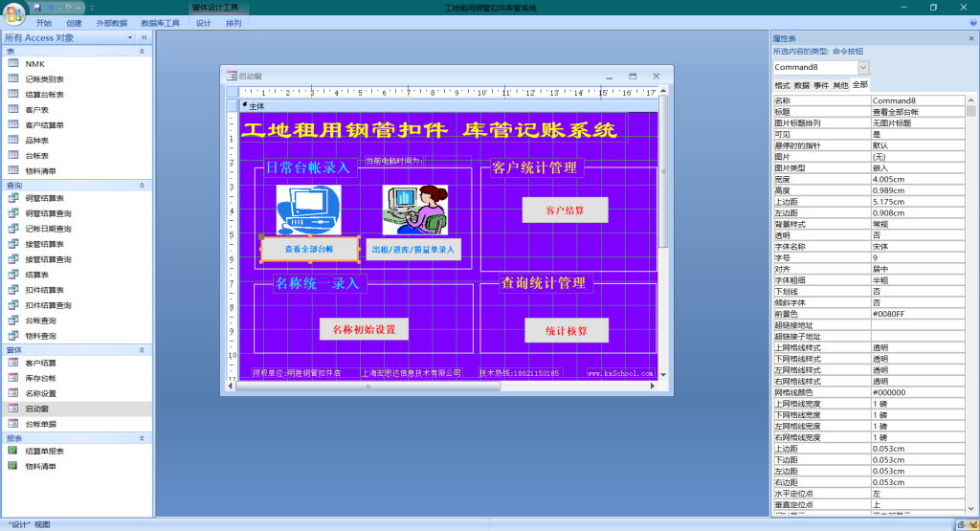Switch to the 格式 tab in property sheet
This screenshot has height=531, width=980.
(x=782, y=85)
